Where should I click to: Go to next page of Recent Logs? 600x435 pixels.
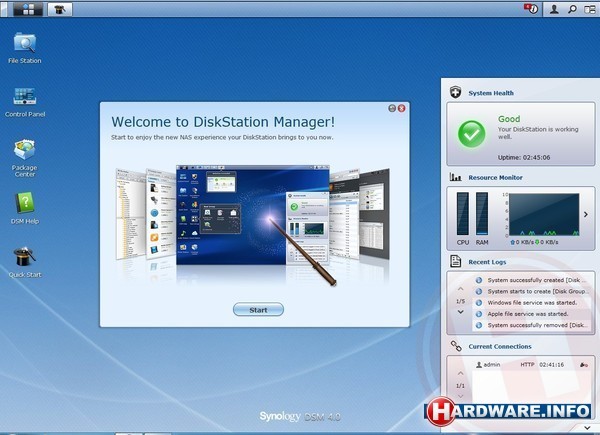click(x=460, y=312)
